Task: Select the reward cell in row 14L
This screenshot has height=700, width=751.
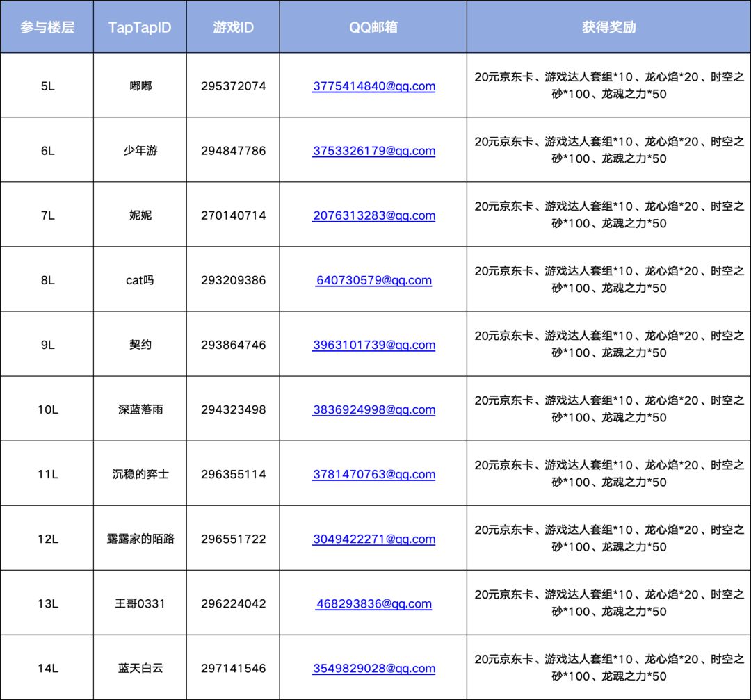Action: 608,667
